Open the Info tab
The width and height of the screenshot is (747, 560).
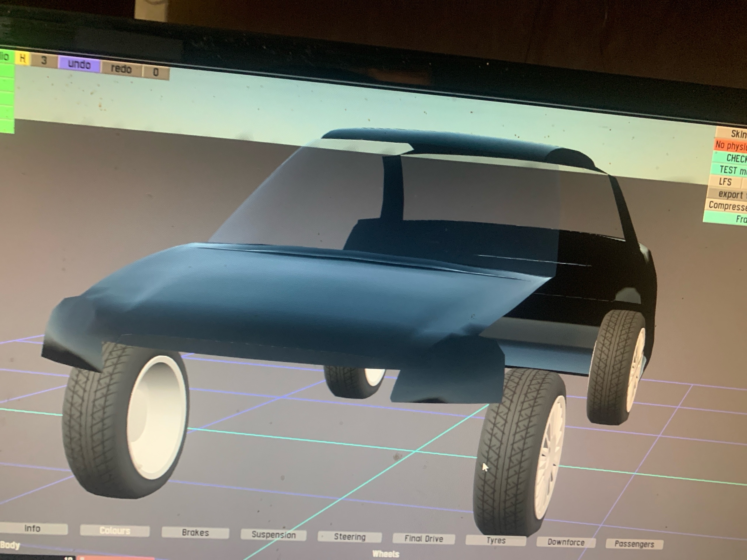coord(33,528)
